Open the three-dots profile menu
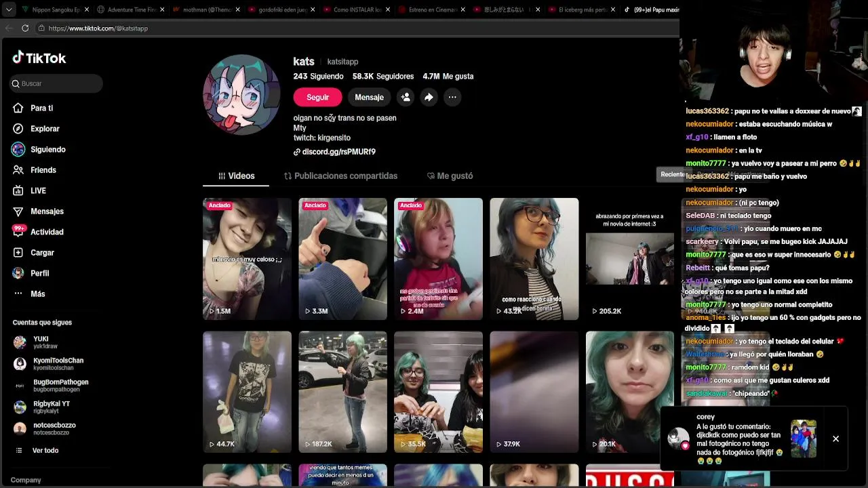868x488 pixels. click(x=452, y=98)
